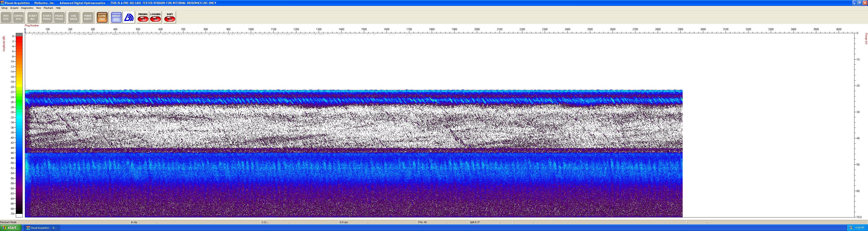Click the amplitude color scale bar
Image resolution: width=868 pixels, height=231 pixels.
point(19,125)
